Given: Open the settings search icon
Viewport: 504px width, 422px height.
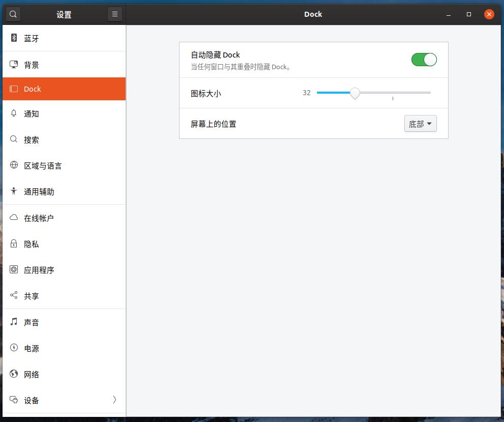Looking at the screenshot, I should [13, 14].
